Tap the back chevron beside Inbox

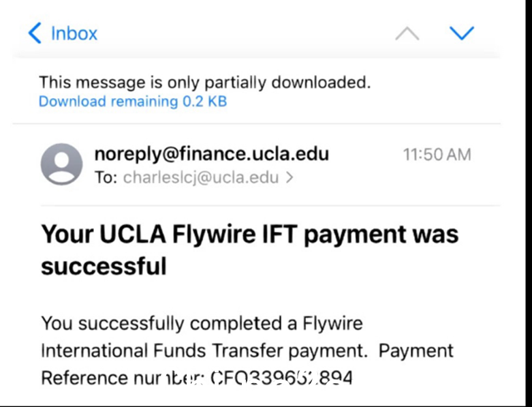[35, 33]
